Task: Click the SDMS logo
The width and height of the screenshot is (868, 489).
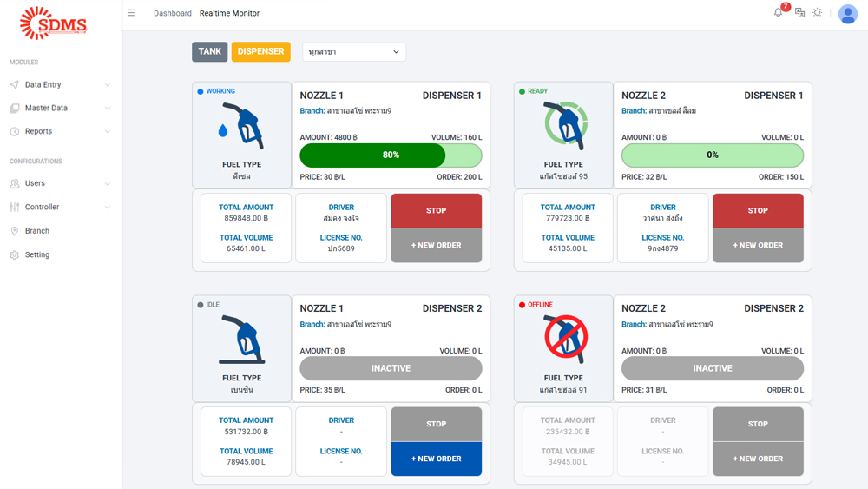Action: tap(54, 23)
